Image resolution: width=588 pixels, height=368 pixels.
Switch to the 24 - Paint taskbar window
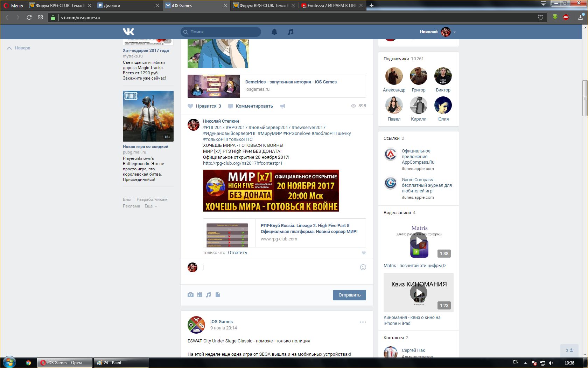tap(121, 363)
